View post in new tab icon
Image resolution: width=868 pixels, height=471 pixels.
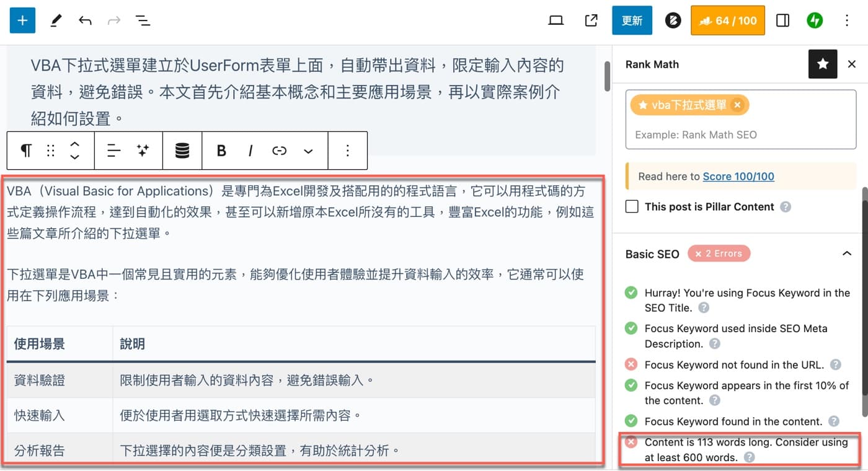591,20
